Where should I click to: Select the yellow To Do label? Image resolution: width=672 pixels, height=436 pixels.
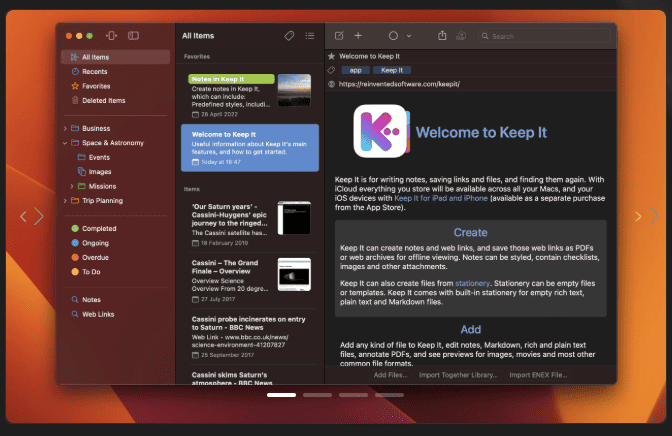(x=85, y=272)
